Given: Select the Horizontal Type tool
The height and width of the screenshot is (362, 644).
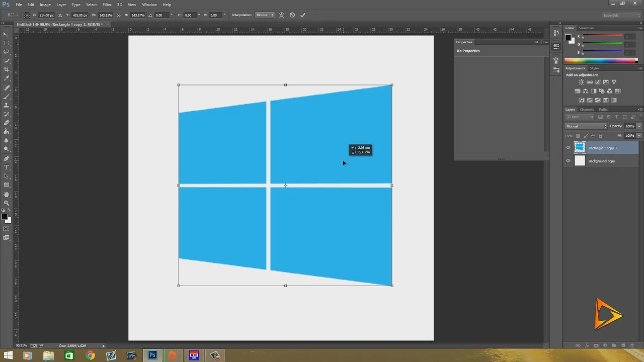Looking at the screenshot, I should click(7, 167).
